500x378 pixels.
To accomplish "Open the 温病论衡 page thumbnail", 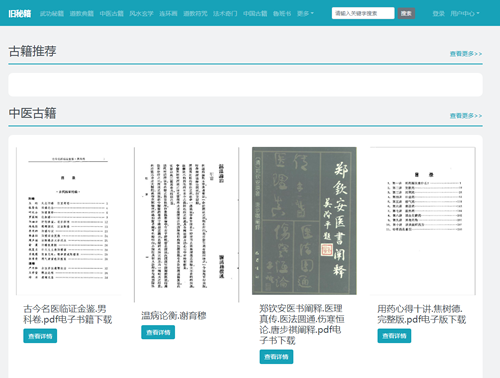I will (187, 225).
